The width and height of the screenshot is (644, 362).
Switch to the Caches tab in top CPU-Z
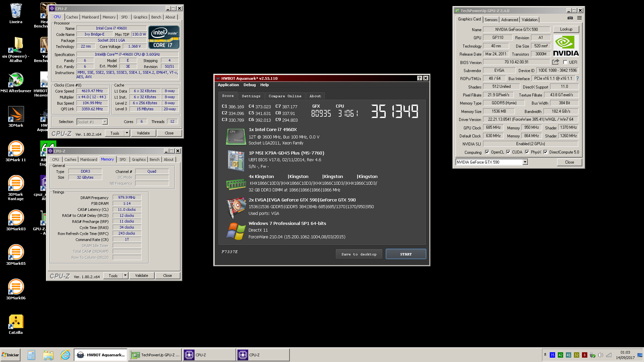point(72,17)
